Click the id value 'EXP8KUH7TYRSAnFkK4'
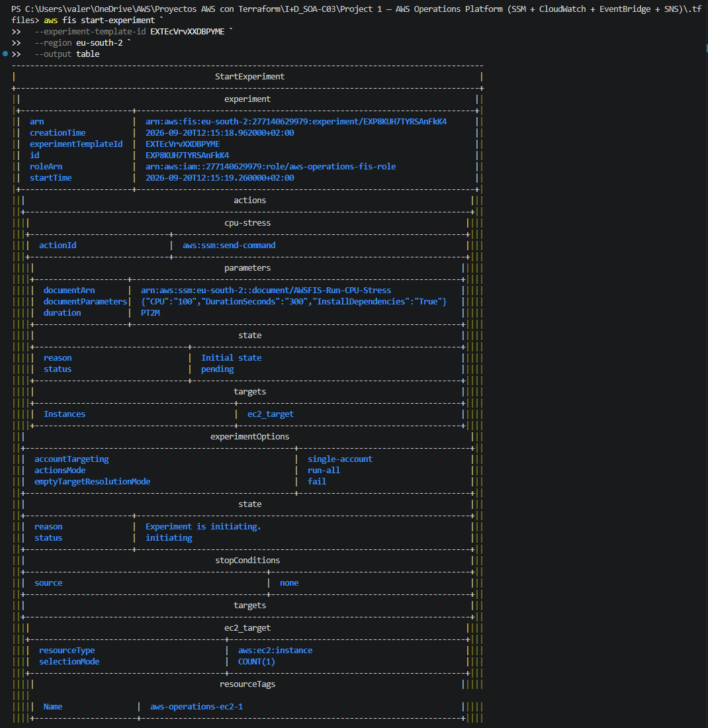Screen dimensions: 708x728 coord(187,155)
